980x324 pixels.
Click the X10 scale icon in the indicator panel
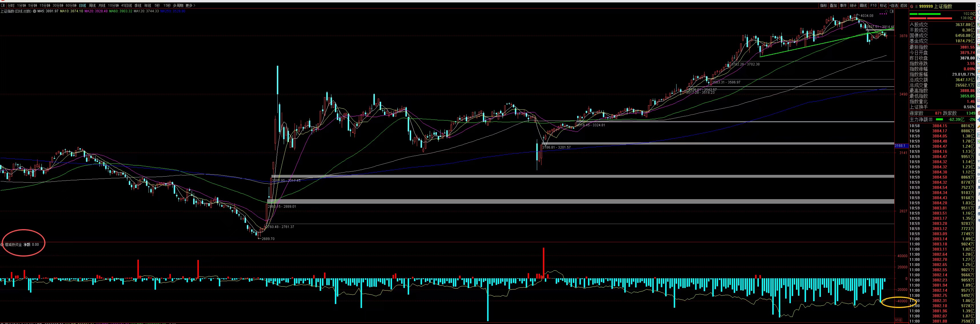[x=898, y=320]
